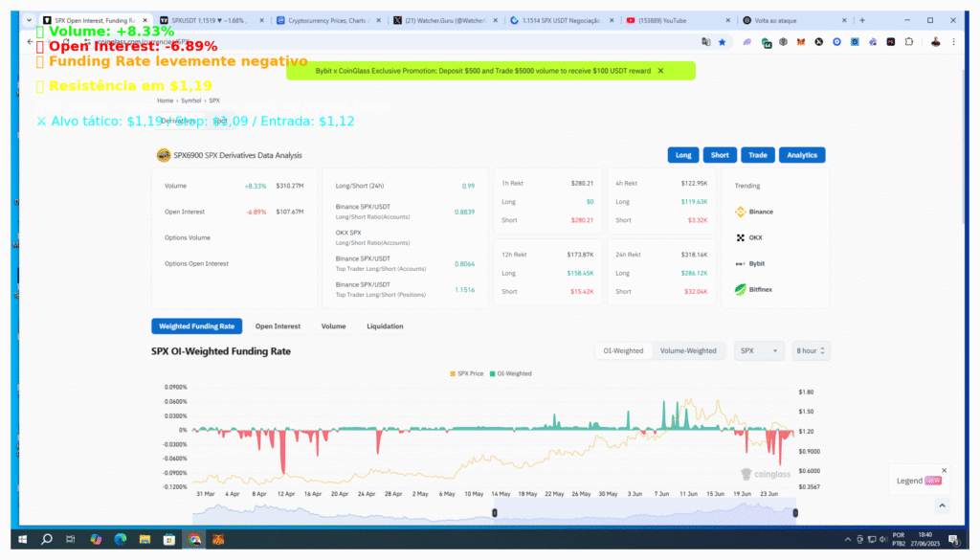Screen dimensions: 980x560
Task: Expand the 8 hour interval selector
Action: [811, 351]
